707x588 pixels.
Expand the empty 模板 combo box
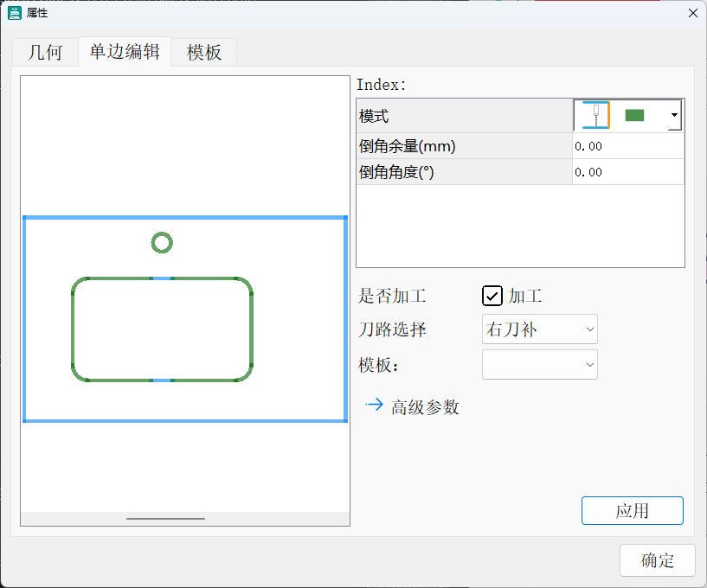539,365
